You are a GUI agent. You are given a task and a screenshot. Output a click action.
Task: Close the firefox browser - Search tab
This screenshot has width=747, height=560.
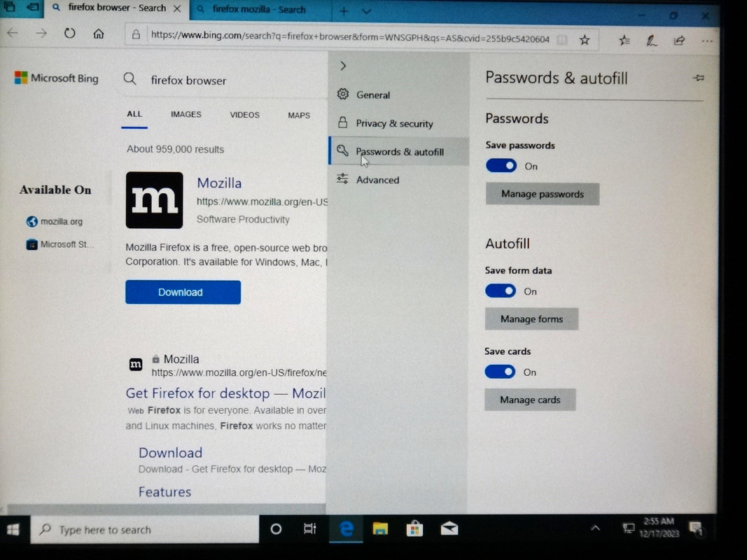(x=176, y=8)
